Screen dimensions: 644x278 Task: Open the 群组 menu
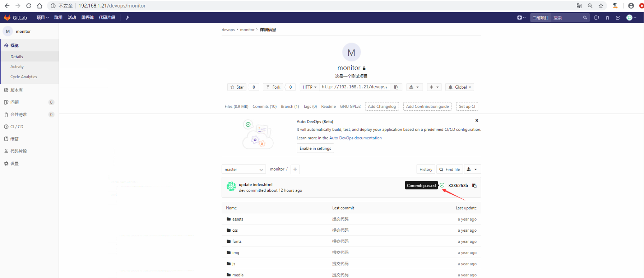(58, 18)
